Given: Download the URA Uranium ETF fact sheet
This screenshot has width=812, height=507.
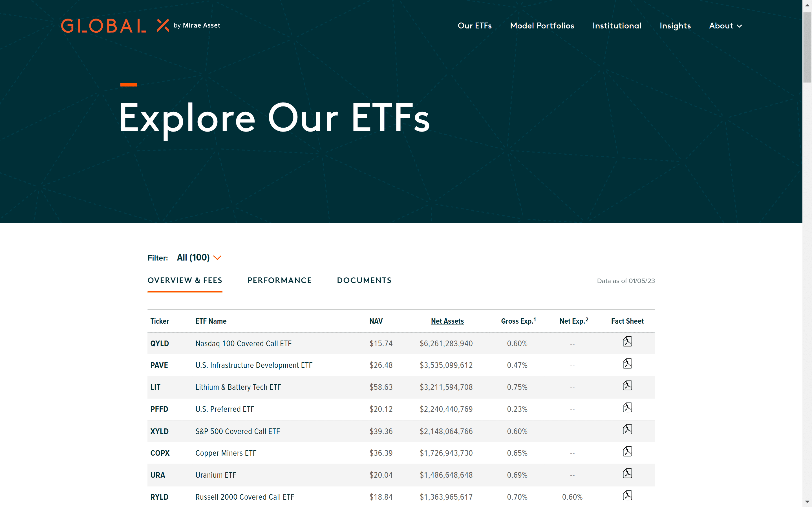Looking at the screenshot, I should click(627, 473).
